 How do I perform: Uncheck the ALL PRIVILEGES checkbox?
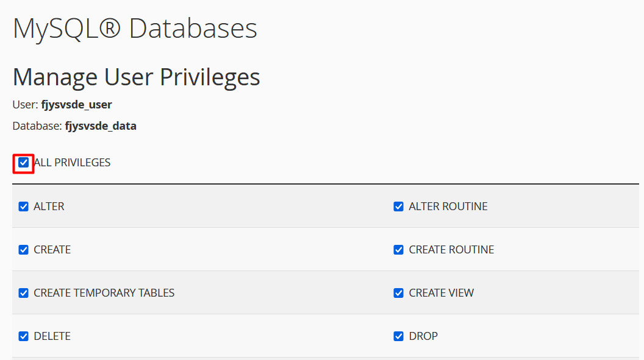coord(24,163)
